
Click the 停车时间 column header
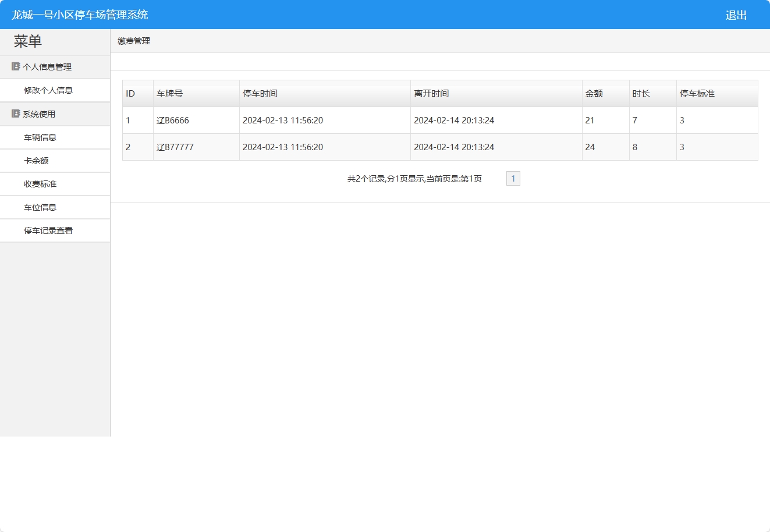[x=260, y=94]
